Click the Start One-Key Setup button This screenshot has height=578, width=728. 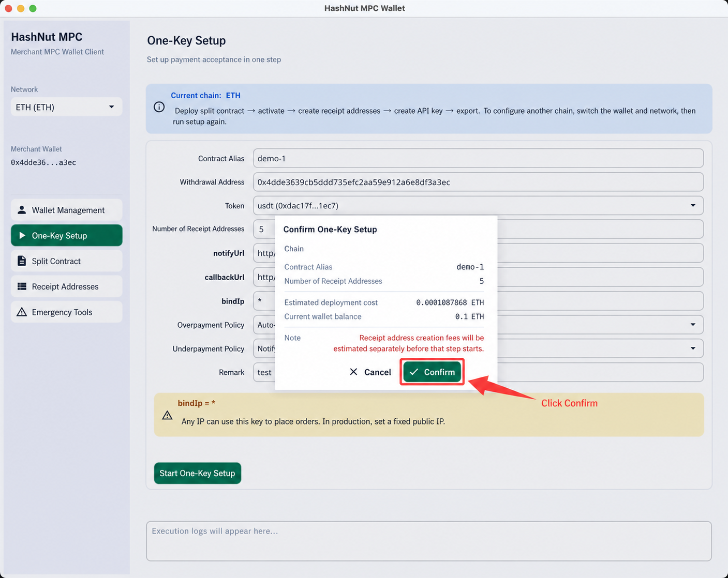(198, 473)
